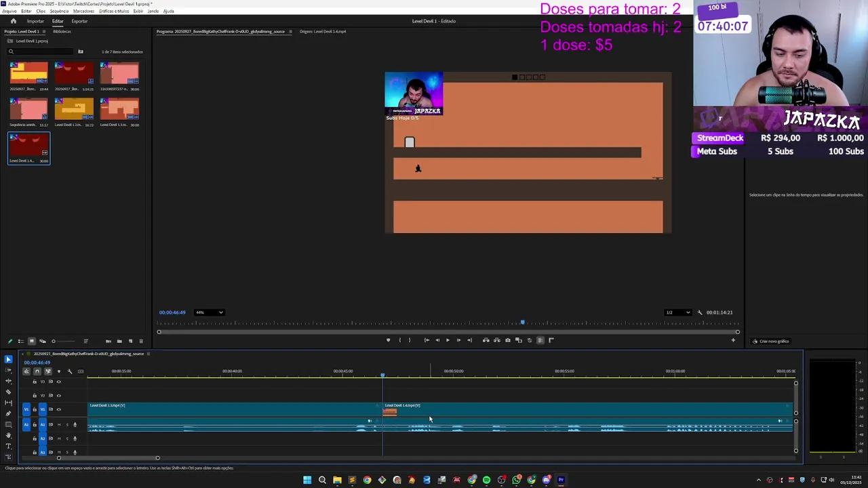Step back one frame in program monitor
The image size is (868, 488).
click(437, 340)
